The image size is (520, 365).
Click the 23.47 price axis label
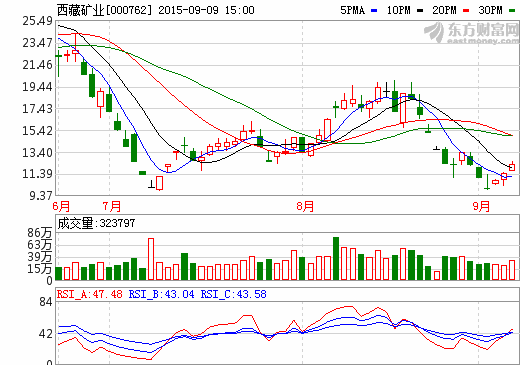[x=37, y=43]
